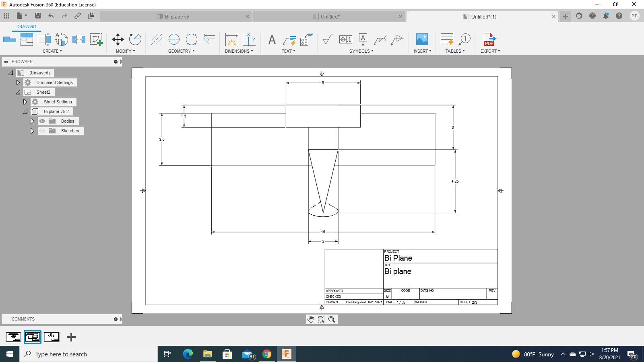Expand Document Settings in the browser
Image resolution: width=644 pixels, height=362 pixels.
(x=18, y=82)
